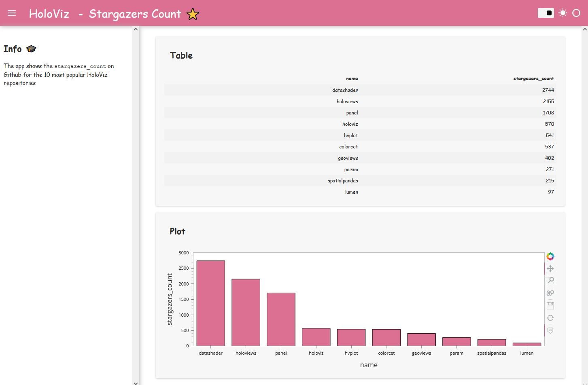Image resolution: width=588 pixels, height=385 pixels.
Task: Click the Plot card heading
Action: (x=177, y=231)
